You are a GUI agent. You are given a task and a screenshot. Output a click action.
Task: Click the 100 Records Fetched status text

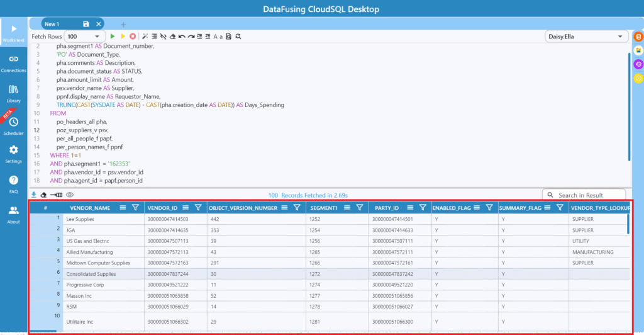pos(308,195)
